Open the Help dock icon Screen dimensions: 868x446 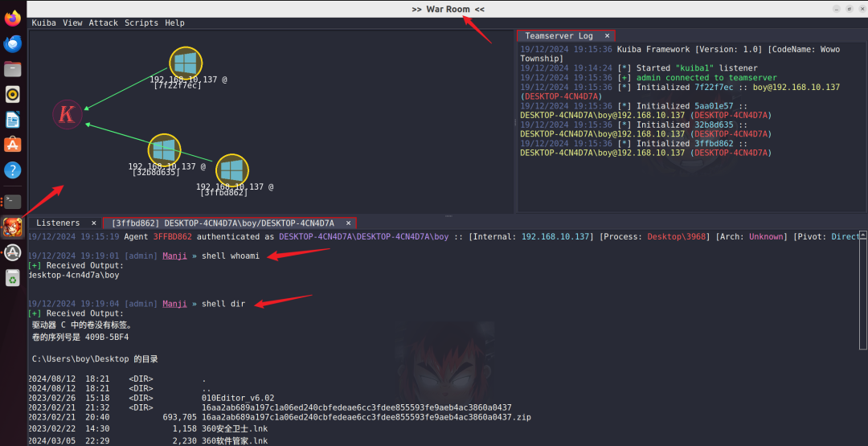pos(13,170)
